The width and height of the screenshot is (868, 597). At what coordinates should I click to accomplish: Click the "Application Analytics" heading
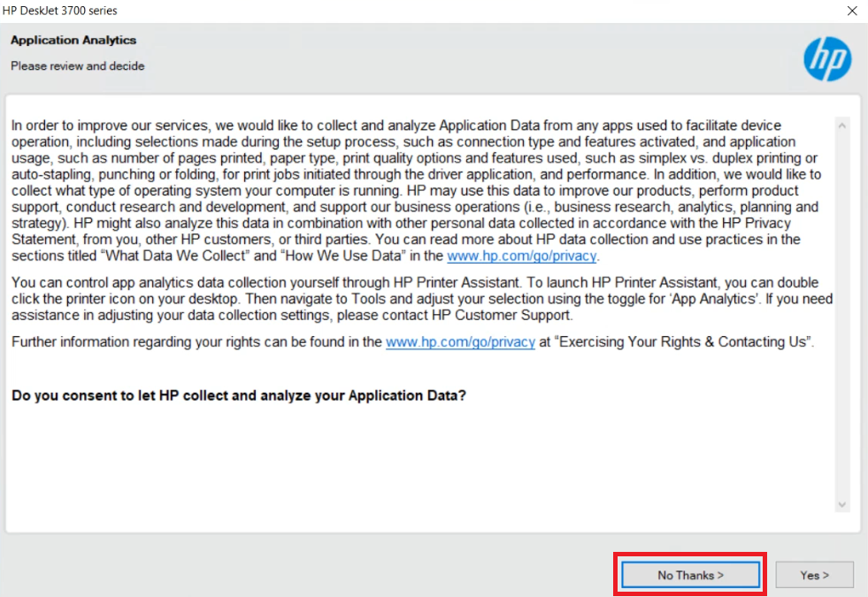tap(73, 41)
